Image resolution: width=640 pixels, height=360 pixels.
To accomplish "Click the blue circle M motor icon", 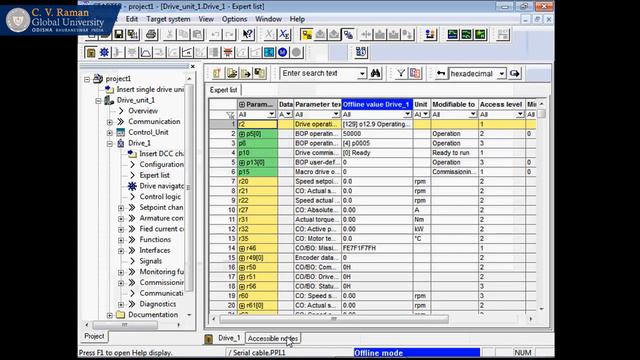I will [x=282, y=52].
